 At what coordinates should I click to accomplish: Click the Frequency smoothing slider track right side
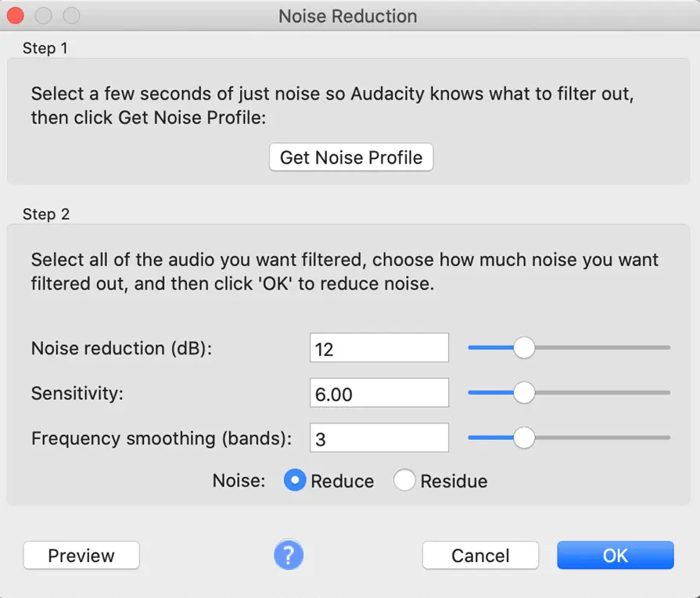603,438
